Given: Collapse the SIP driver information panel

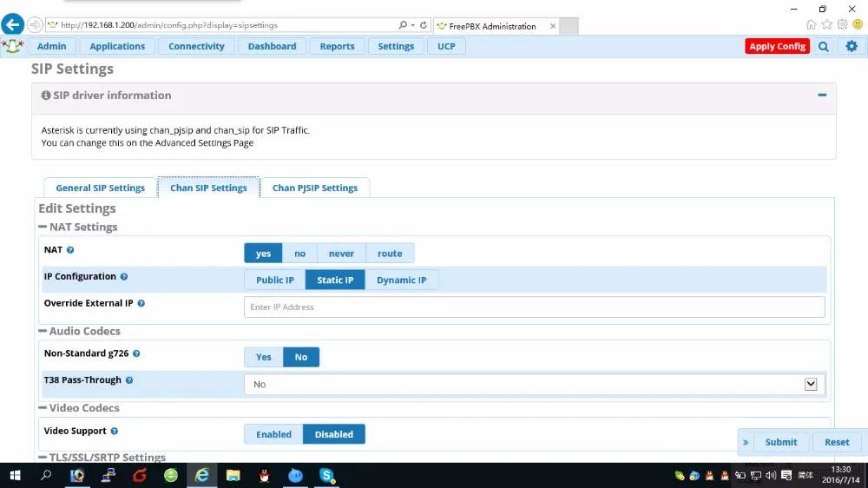Looking at the screenshot, I should (x=822, y=96).
